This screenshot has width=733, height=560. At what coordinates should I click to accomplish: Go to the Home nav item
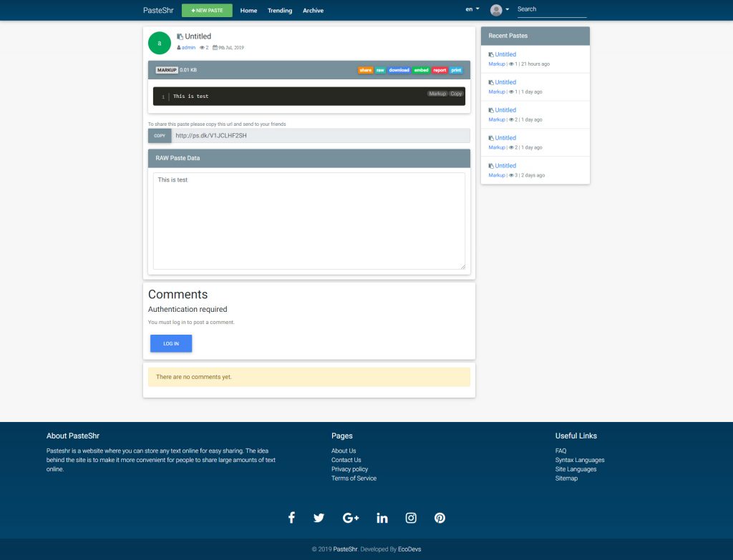(248, 10)
